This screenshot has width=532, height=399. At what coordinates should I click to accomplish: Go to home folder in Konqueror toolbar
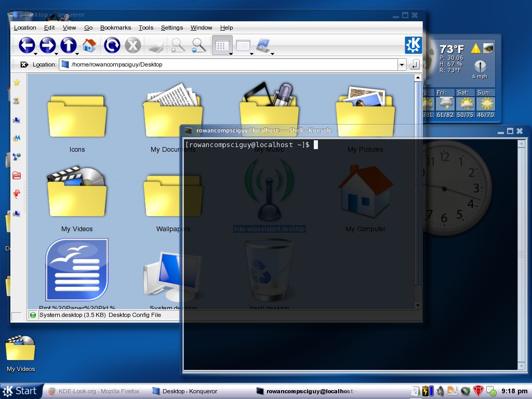click(x=89, y=45)
